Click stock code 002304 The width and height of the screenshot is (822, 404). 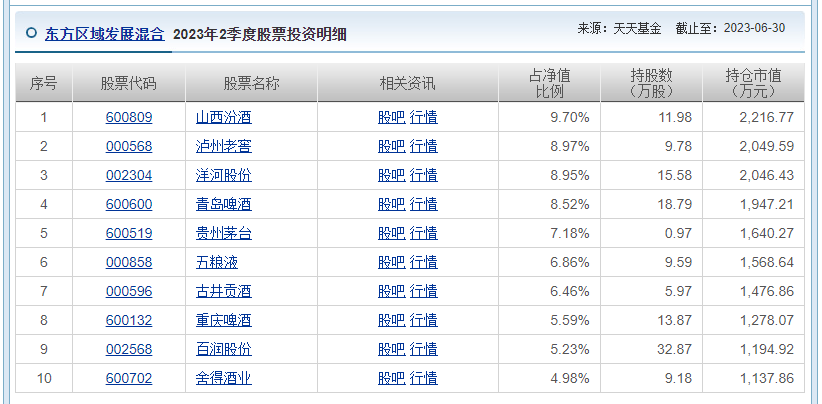tap(129, 175)
